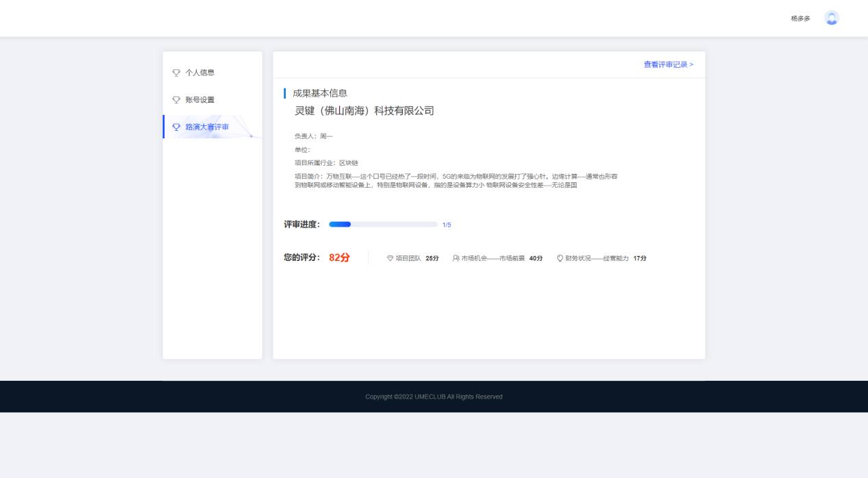Click the trophy icon beside 账号设置
This screenshot has width=868, height=478.
pyautogui.click(x=176, y=100)
